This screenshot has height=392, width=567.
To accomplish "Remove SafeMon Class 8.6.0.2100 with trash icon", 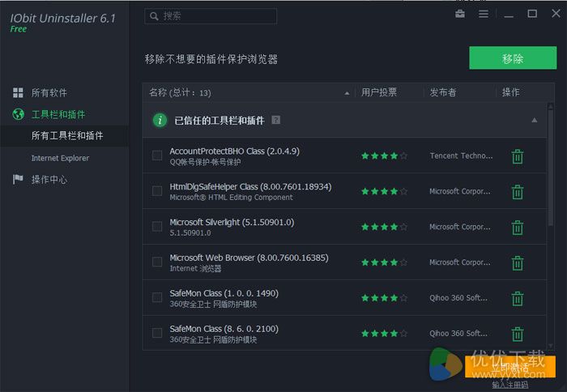I will pyautogui.click(x=518, y=334).
